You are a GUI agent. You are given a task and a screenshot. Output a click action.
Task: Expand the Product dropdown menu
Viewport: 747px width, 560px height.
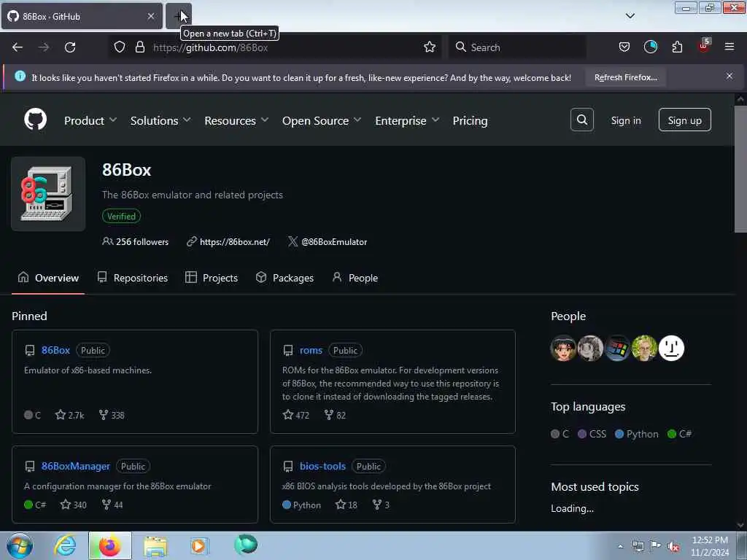coord(90,120)
